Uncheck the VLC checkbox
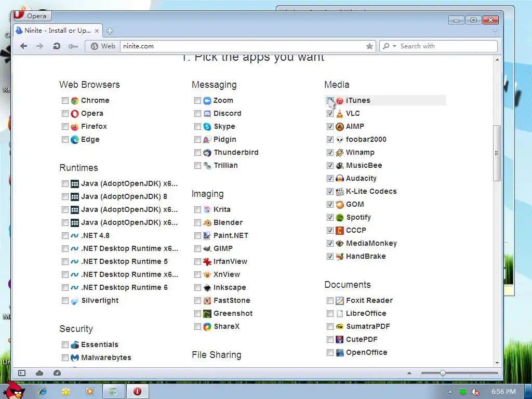 [x=330, y=113]
